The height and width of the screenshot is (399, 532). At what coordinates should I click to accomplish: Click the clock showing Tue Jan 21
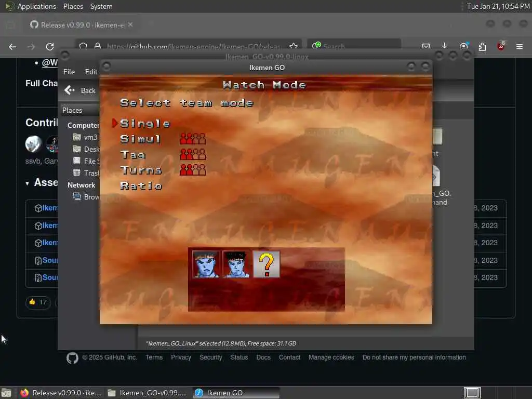pyautogui.click(x=498, y=6)
